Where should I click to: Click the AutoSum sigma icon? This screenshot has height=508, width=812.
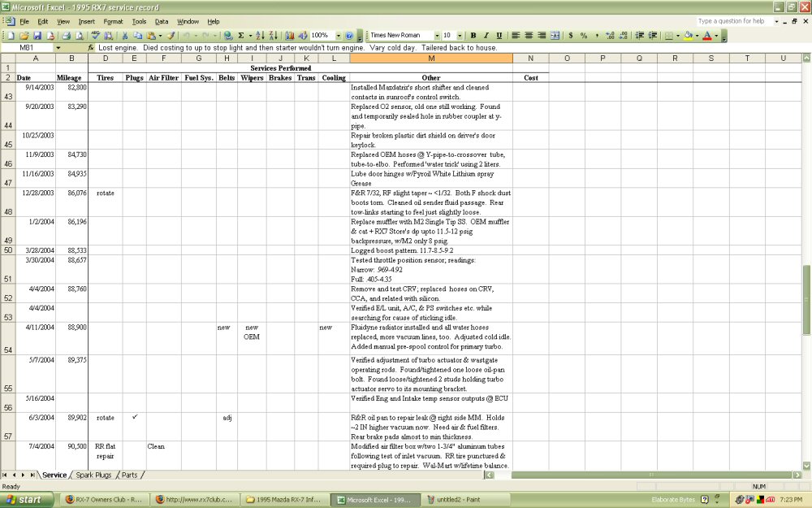pos(241,35)
